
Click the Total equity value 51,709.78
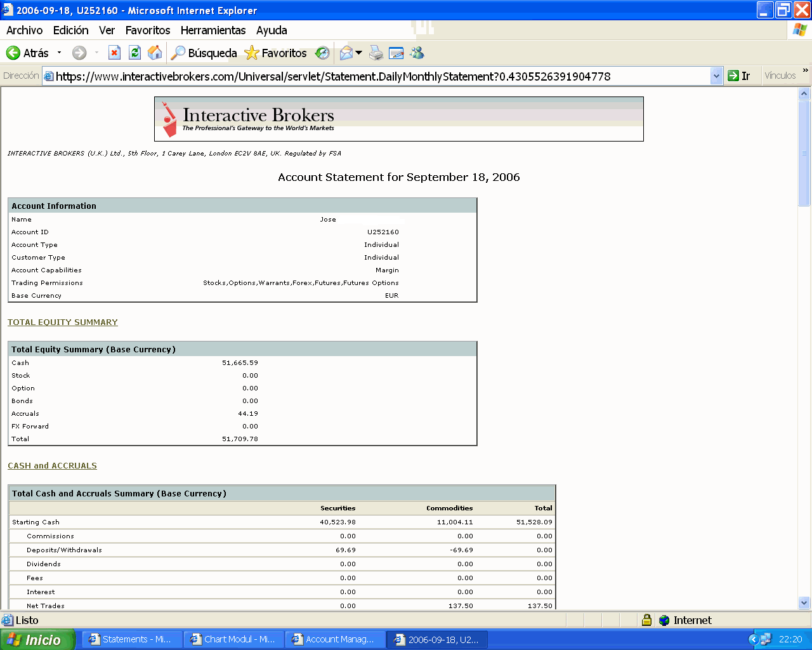point(240,439)
